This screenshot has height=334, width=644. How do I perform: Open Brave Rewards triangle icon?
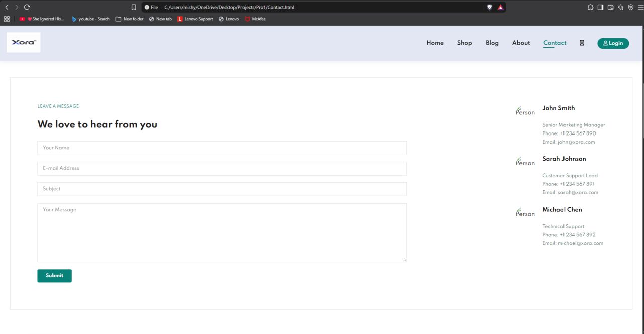(500, 7)
